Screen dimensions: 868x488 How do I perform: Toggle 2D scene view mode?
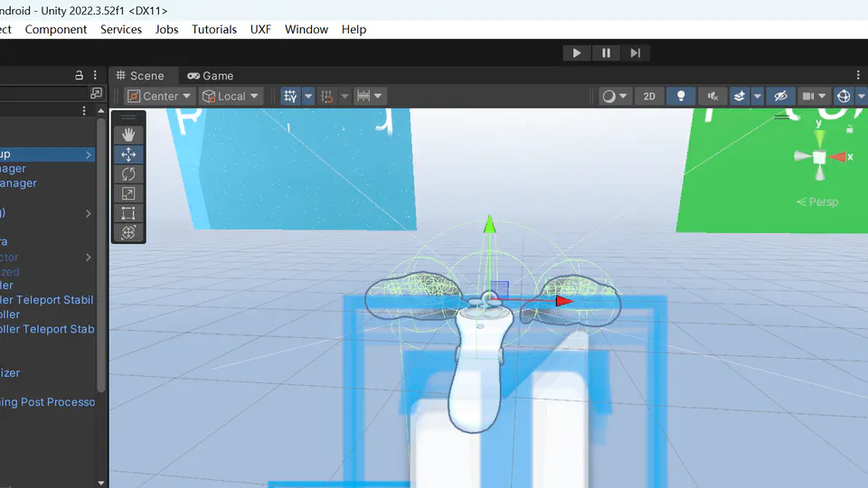649,97
